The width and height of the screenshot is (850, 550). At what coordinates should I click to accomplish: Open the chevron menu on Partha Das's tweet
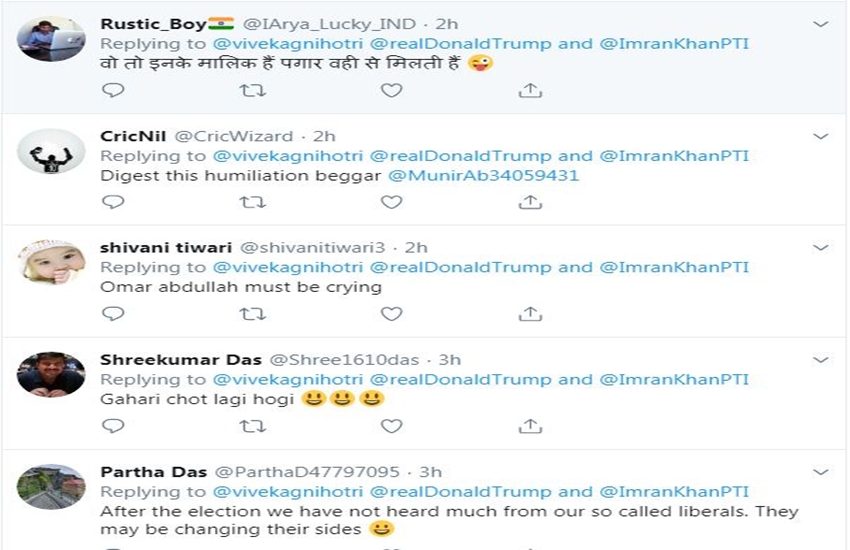[821, 471]
